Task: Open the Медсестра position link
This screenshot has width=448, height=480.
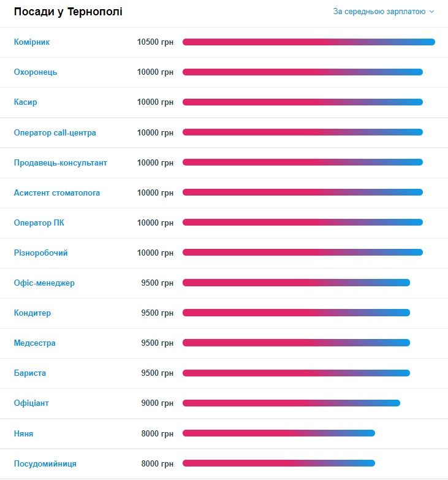Action: pos(34,343)
